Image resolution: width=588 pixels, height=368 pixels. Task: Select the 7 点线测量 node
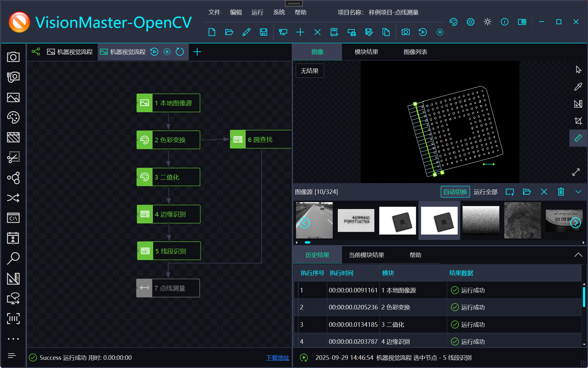168,288
